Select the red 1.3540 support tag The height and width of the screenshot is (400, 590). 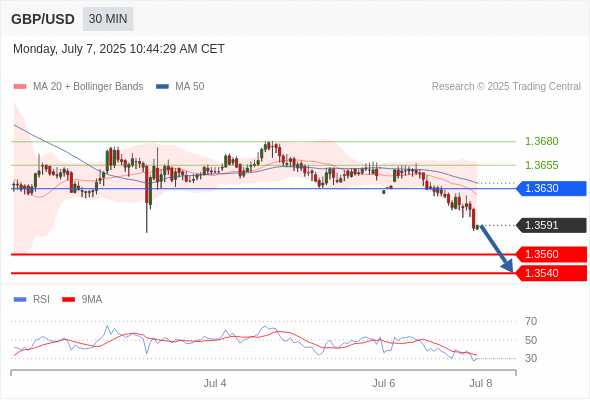click(x=551, y=273)
